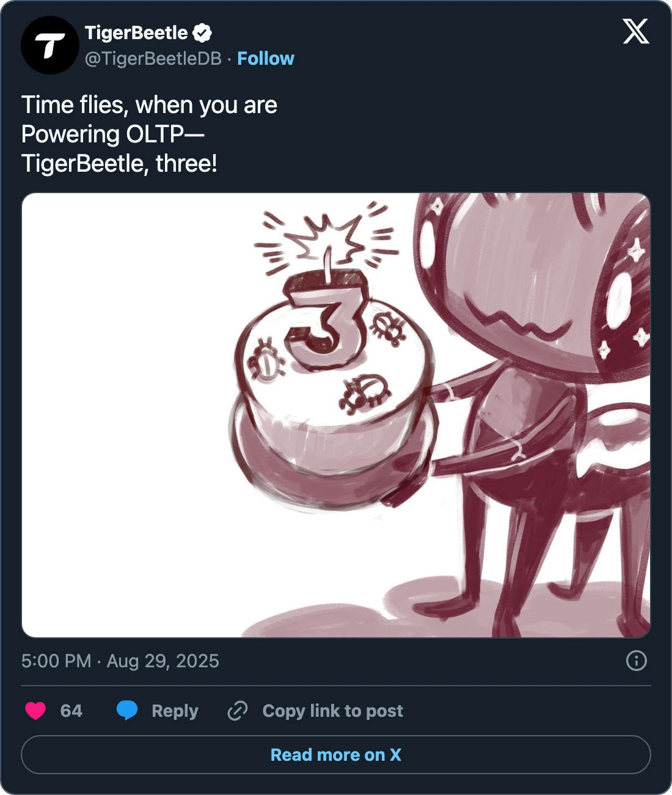This screenshot has height=795, width=672.
Task: Click the Reply label
Action: click(175, 711)
